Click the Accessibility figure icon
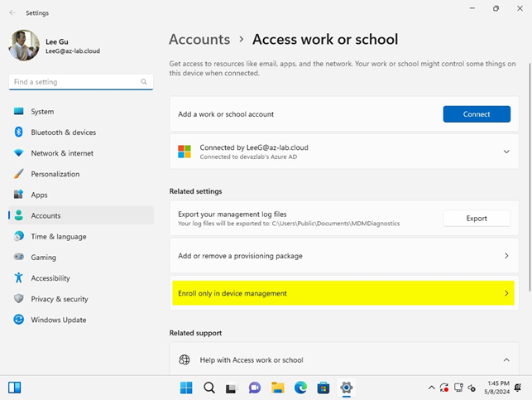The height and width of the screenshot is (400, 532). click(x=19, y=277)
